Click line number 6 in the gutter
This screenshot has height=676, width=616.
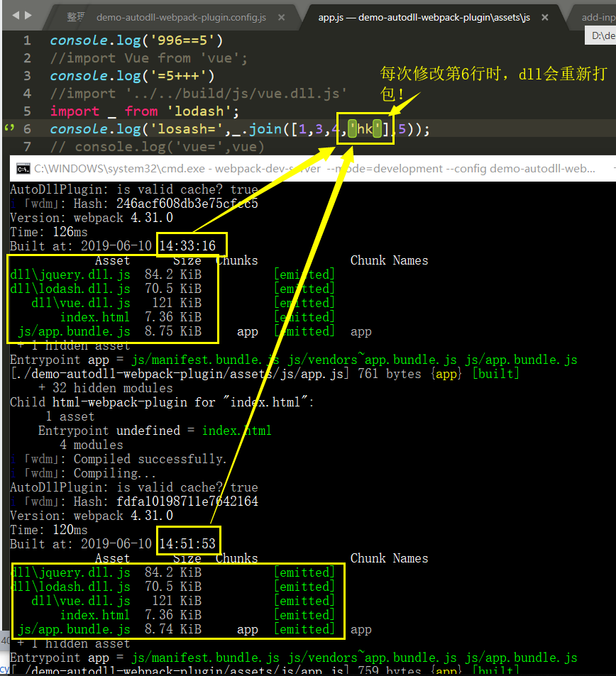tap(27, 129)
